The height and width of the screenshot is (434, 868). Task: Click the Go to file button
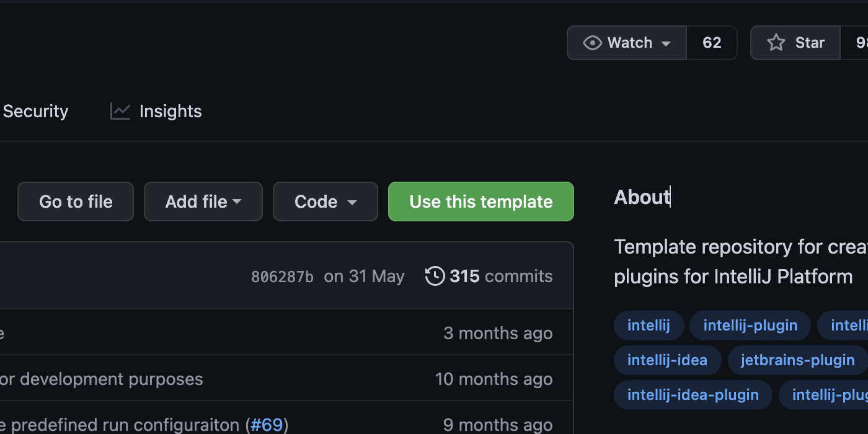coord(75,201)
